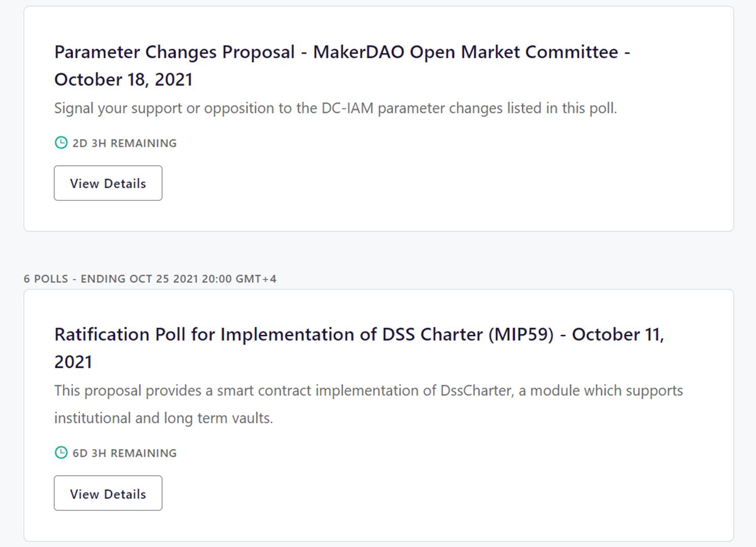The image size is (756, 547).
Task: Click View Details on the Parameter Changes Proposal
Action: [107, 183]
